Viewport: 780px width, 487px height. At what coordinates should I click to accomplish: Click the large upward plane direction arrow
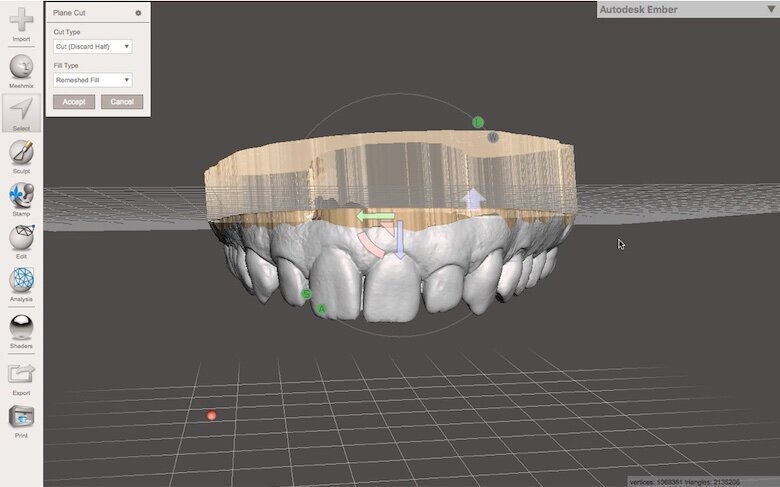[473, 198]
